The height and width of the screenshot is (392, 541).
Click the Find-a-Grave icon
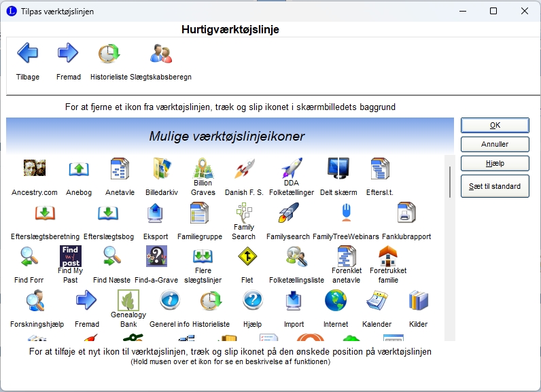[156, 257]
